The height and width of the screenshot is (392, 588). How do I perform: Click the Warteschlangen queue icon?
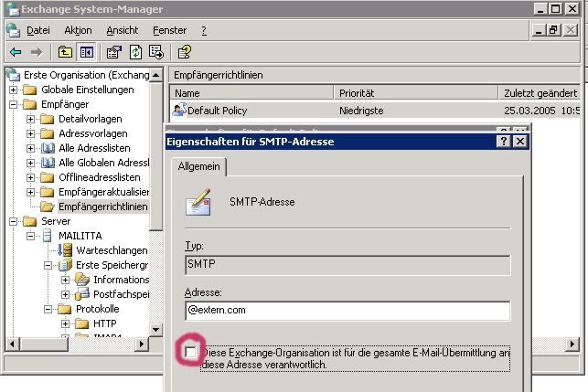pos(65,250)
